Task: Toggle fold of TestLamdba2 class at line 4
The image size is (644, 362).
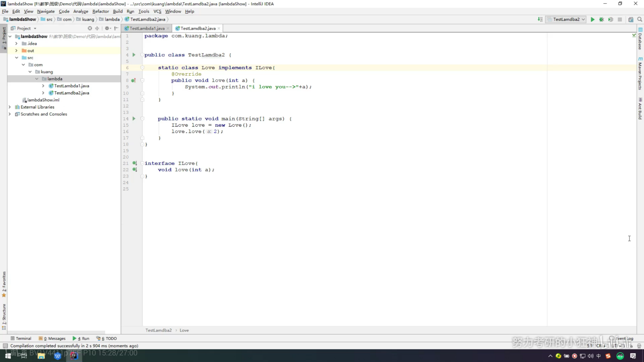Action: pyautogui.click(x=142, y=55)
